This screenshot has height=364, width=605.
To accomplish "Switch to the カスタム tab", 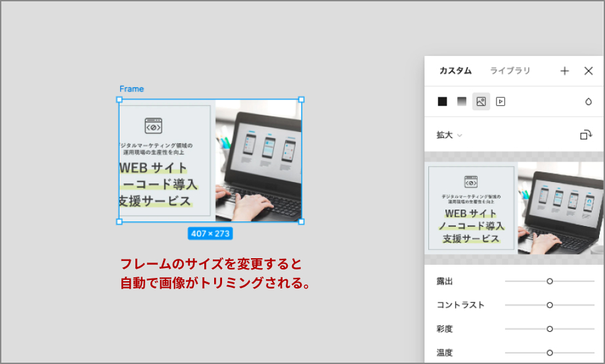I will pyautogui.click(x=455, y=71).
